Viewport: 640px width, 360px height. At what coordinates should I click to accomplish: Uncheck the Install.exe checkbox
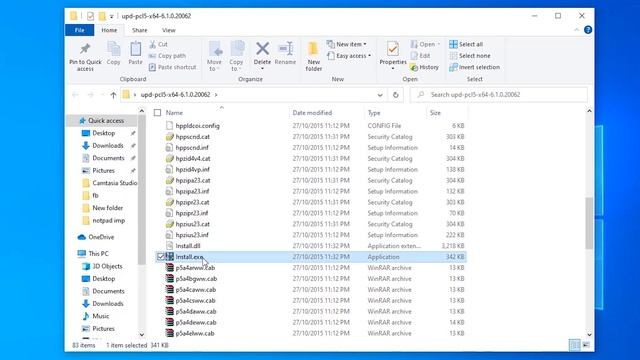tap(160, 257)
